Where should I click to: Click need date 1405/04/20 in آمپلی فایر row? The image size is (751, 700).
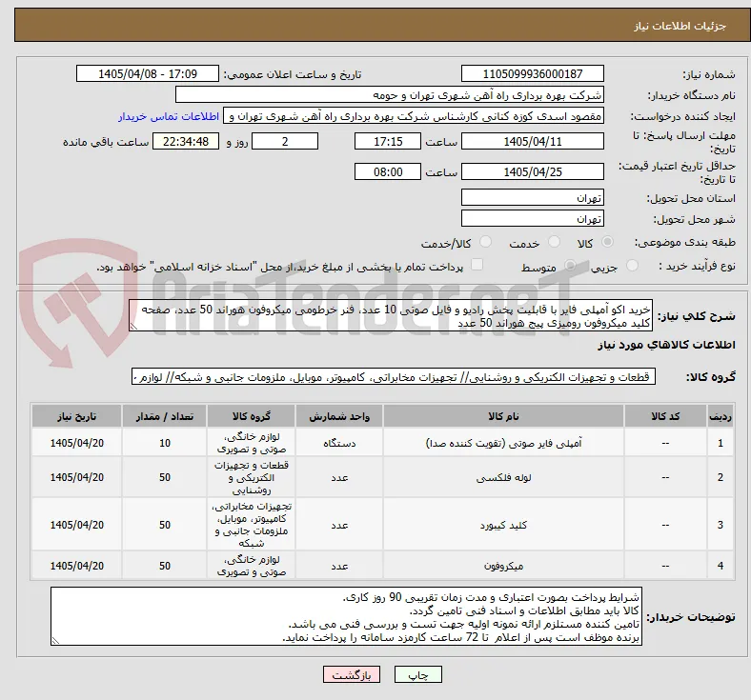(76, 443)
